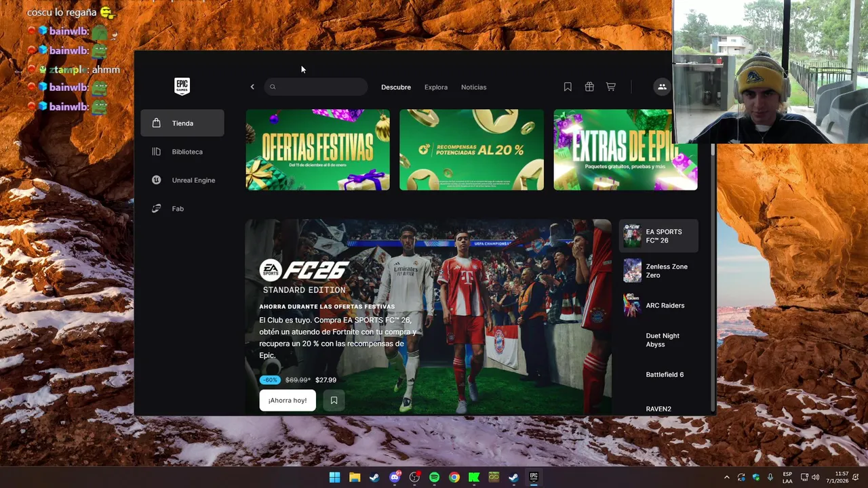Click the $27.99 sale price
The width and height of the screenshot is (868, 488).
click(325, 380)
